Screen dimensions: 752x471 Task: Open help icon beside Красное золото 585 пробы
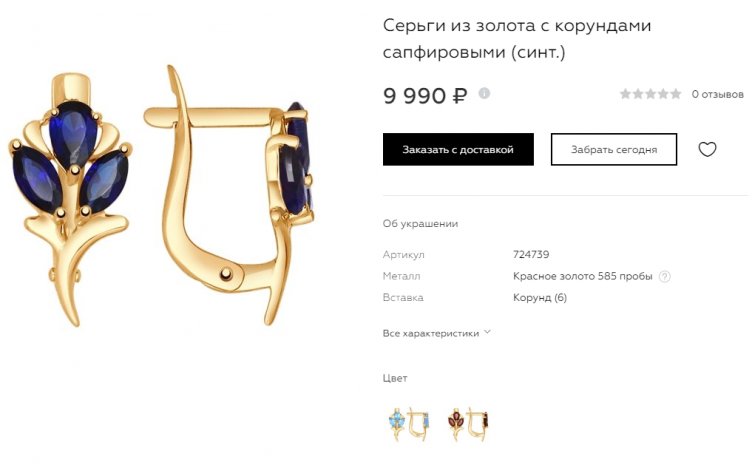(x=664, y=276)
